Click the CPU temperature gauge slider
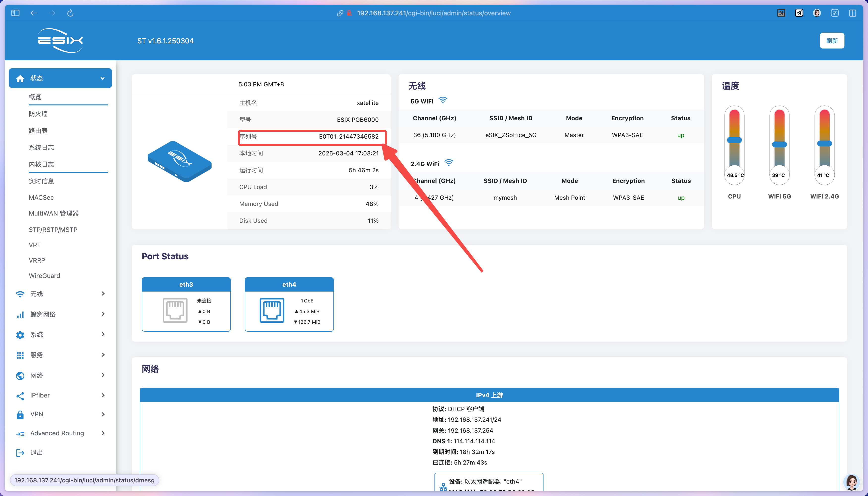Viewport: 868px width, 496px height. [734, 140]
